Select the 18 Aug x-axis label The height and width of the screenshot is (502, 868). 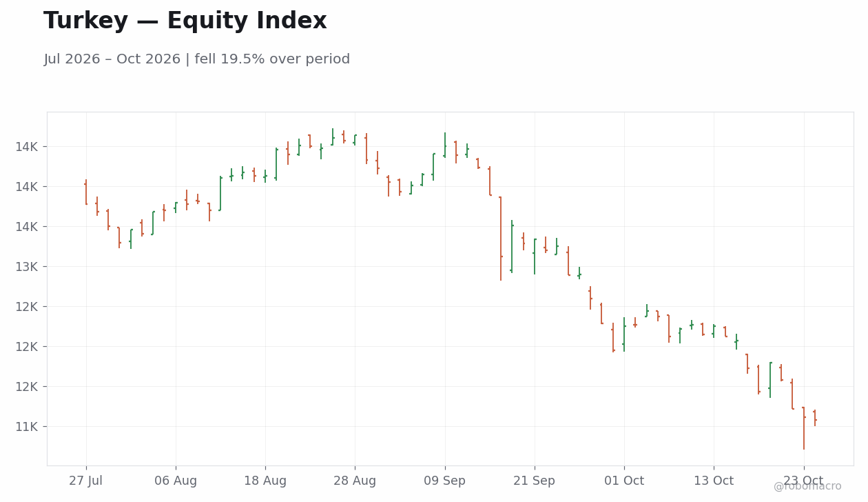pos(265,481)
